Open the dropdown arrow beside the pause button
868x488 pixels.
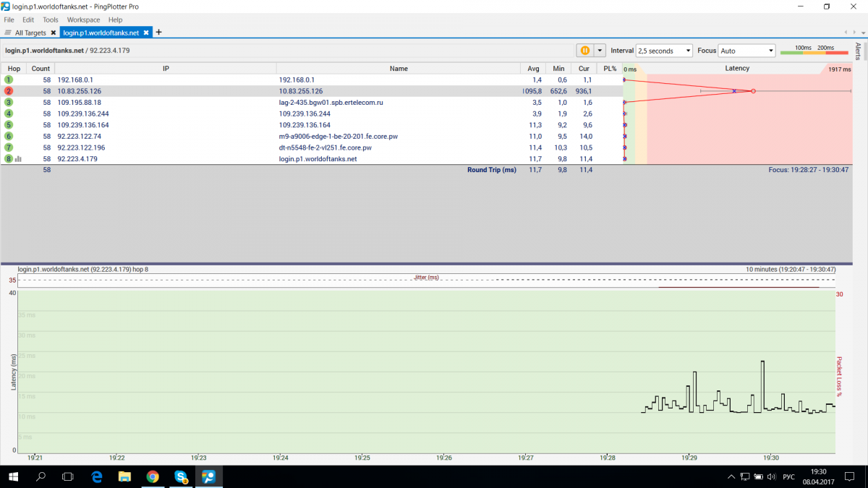600,51
